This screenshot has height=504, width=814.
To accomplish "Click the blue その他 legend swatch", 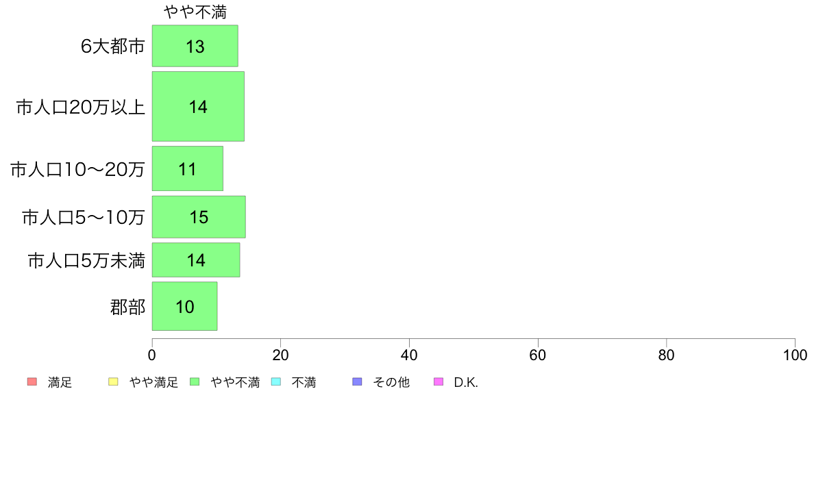I will pos(357,382).
